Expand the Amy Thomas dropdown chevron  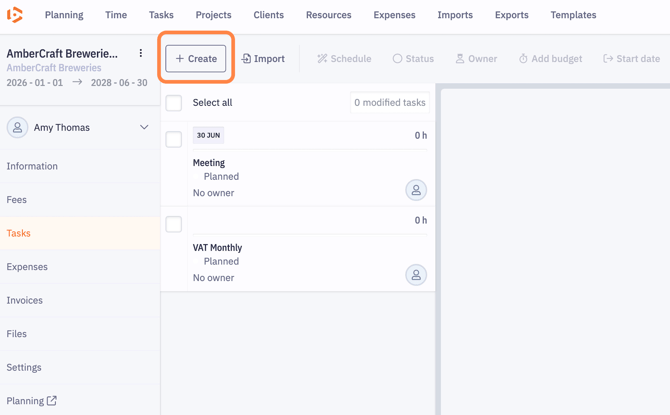click(144, 128)
